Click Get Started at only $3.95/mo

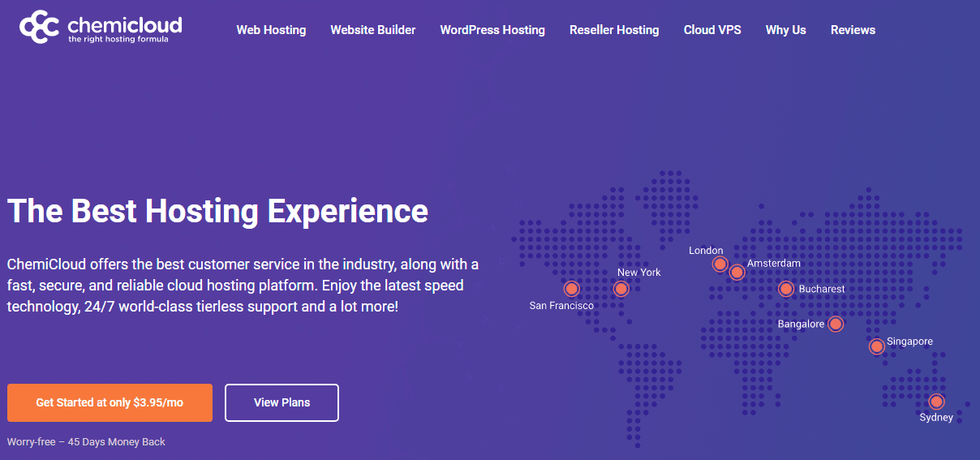[x=110, y=402]
